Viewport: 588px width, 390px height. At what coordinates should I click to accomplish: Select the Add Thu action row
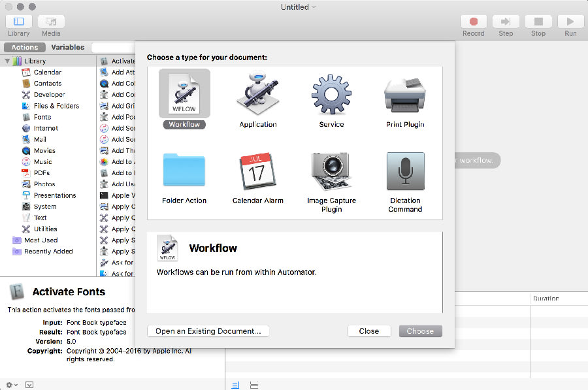pyautogui.click(x=116, y=151)
